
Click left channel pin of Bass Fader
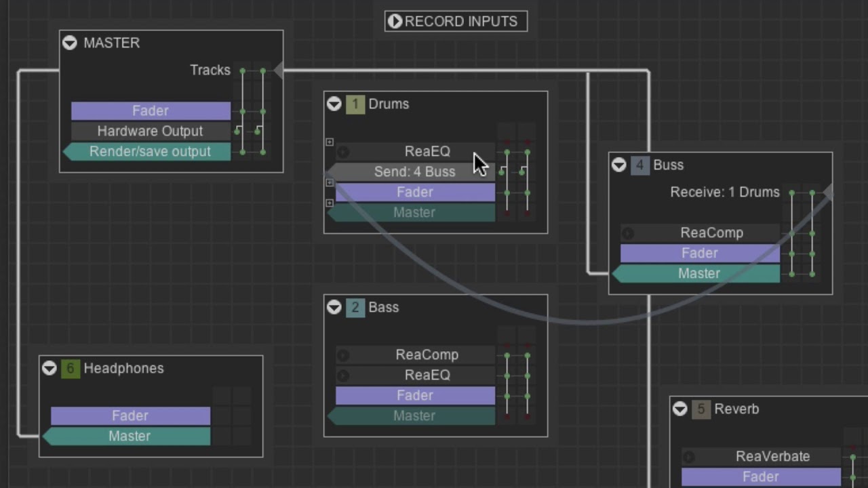[507, 396]
